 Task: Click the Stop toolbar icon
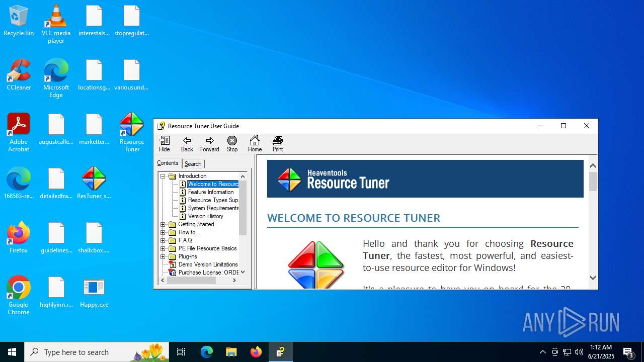[x=232, y=144]
